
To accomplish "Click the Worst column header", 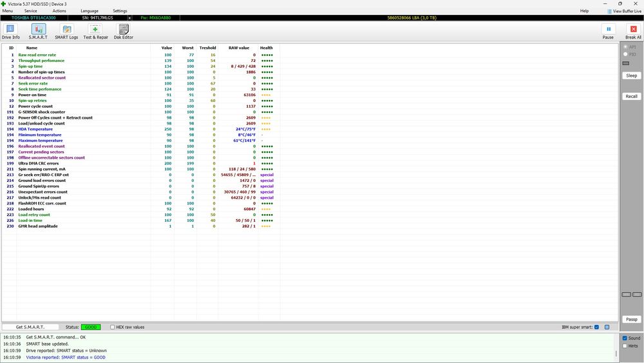I will pos(187,48).
